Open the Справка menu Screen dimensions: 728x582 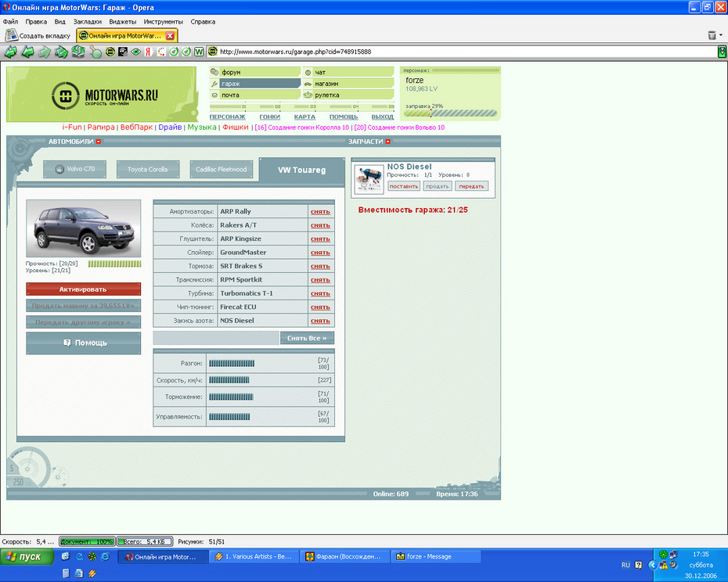pyautogui.click(x=203, y=21)
